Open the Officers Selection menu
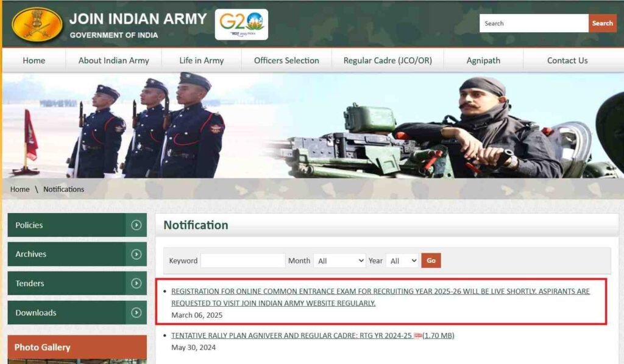The image size is (624, 364). [286, 60]
